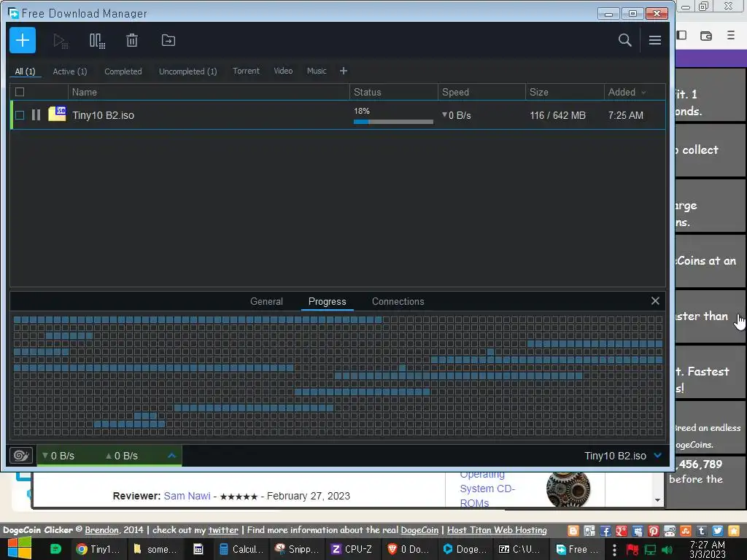
Task: Click the gears thumbnail on the web page
Action: click(568, 489)
